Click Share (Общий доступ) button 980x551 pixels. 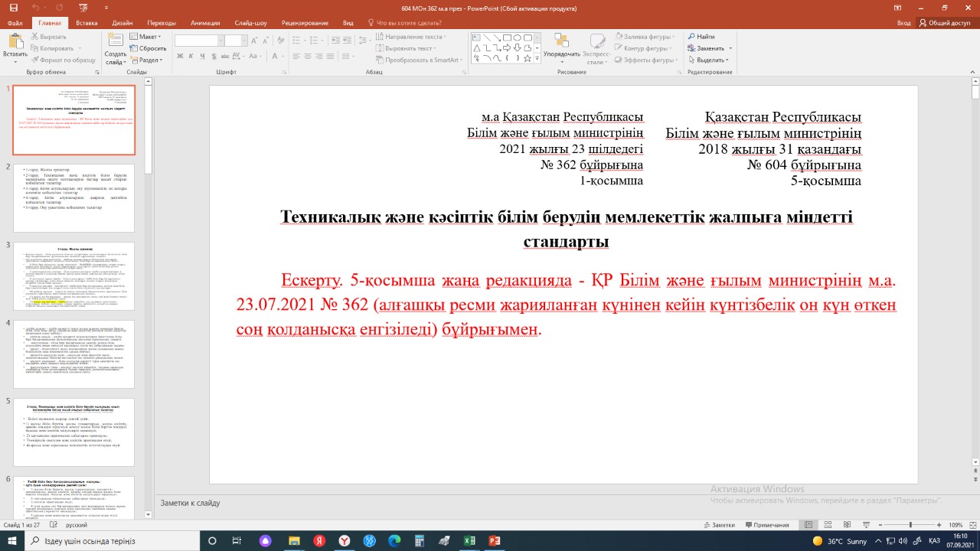(x=943, y=23)
